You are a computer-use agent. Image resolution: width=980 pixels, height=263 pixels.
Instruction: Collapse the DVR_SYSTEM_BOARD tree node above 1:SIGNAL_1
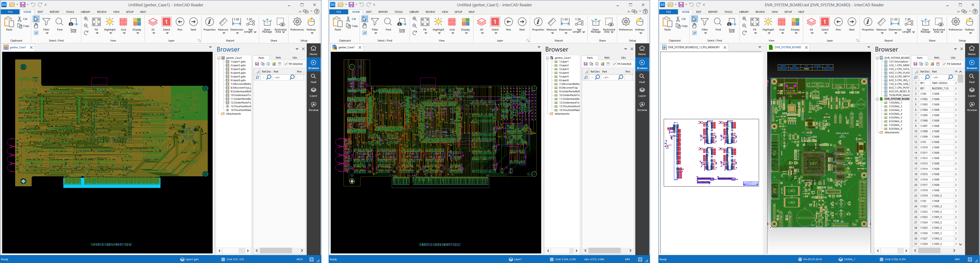tap(877, 99)
